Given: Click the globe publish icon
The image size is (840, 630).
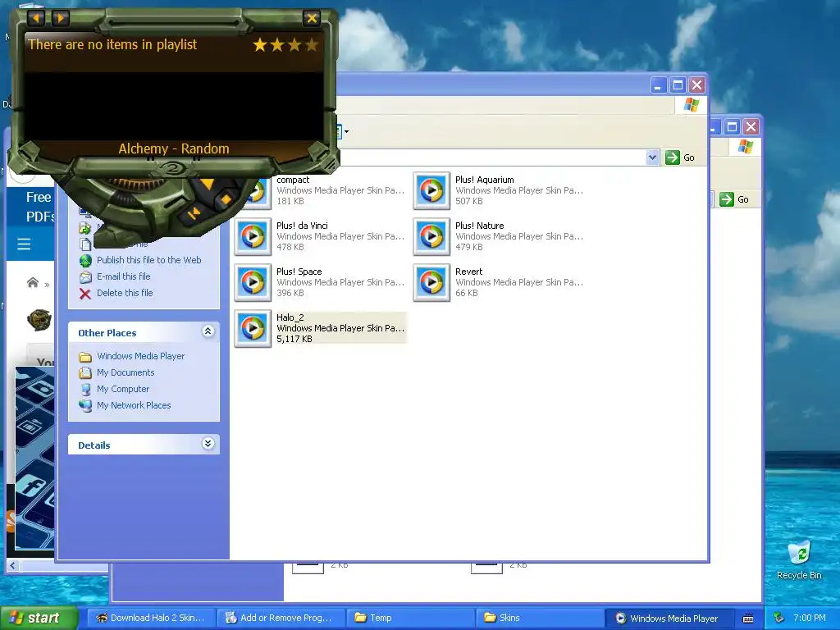Looking at the screenshot, I should coord(85,260).
